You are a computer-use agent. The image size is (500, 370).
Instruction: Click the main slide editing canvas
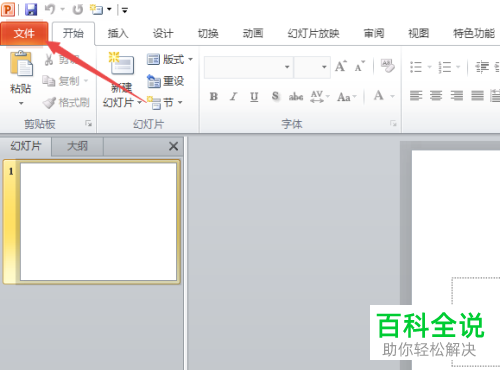(x=456, y=260)
